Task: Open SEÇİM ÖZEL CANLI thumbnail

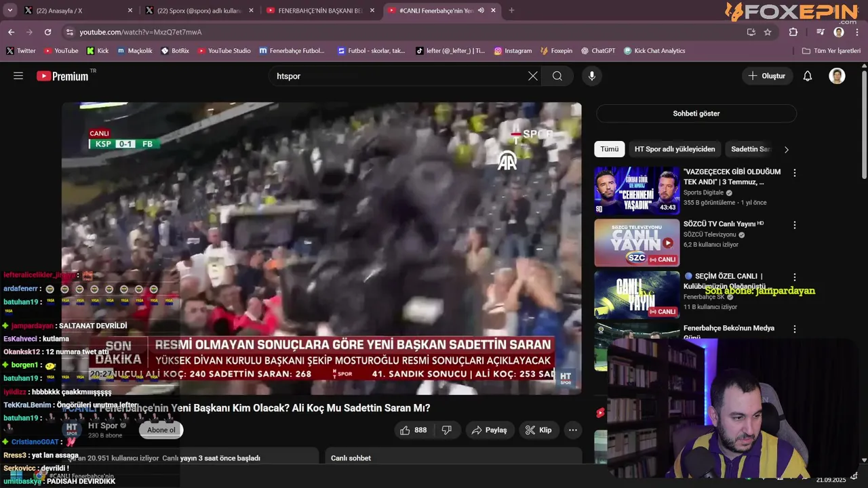Action: click(637, 295)
